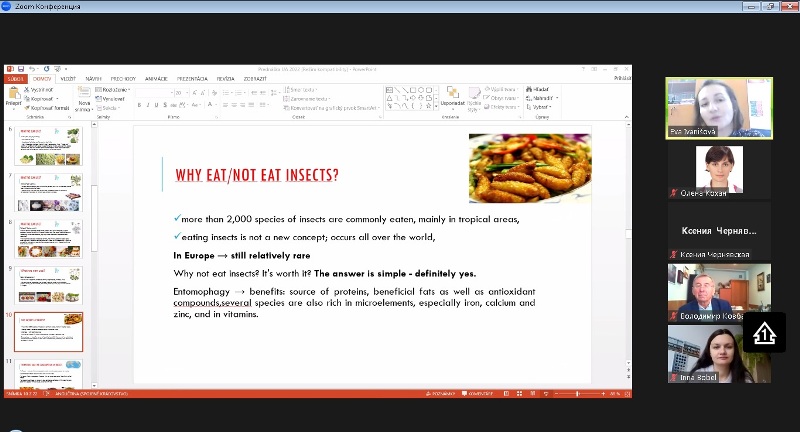This screenshot has height=432, width=800.
Task: Switch to the Vložiť (Insert) tab
Action: tap(68, 79)
